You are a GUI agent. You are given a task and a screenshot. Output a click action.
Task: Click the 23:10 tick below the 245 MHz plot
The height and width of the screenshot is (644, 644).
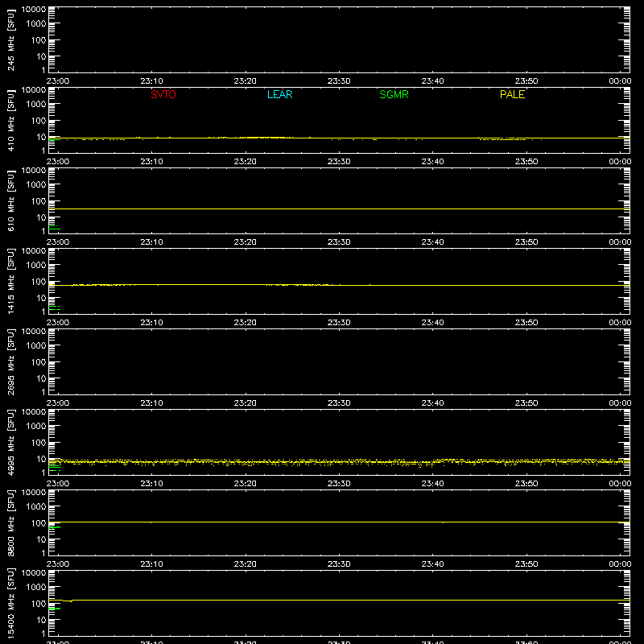151,81
